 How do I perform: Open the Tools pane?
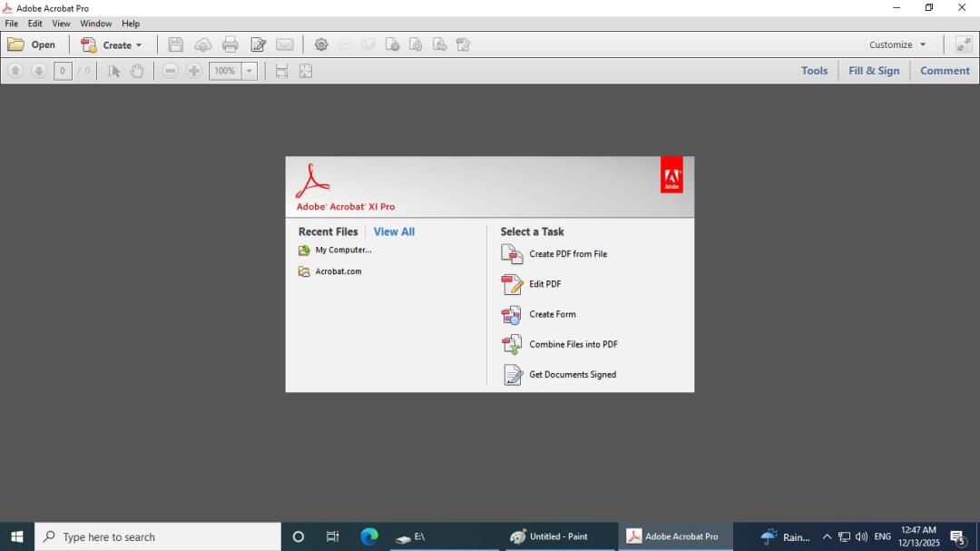(814, 71)
